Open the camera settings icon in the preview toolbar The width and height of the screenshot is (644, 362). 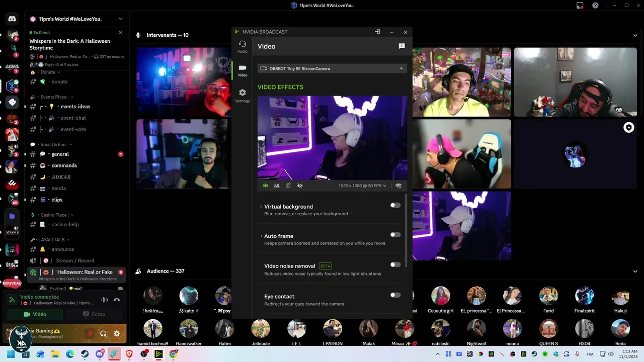click(398, 186)
